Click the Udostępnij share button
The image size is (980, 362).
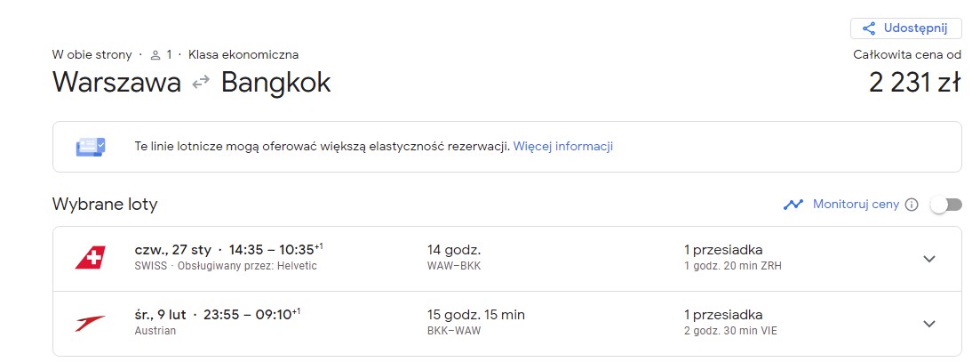[905, 28]
